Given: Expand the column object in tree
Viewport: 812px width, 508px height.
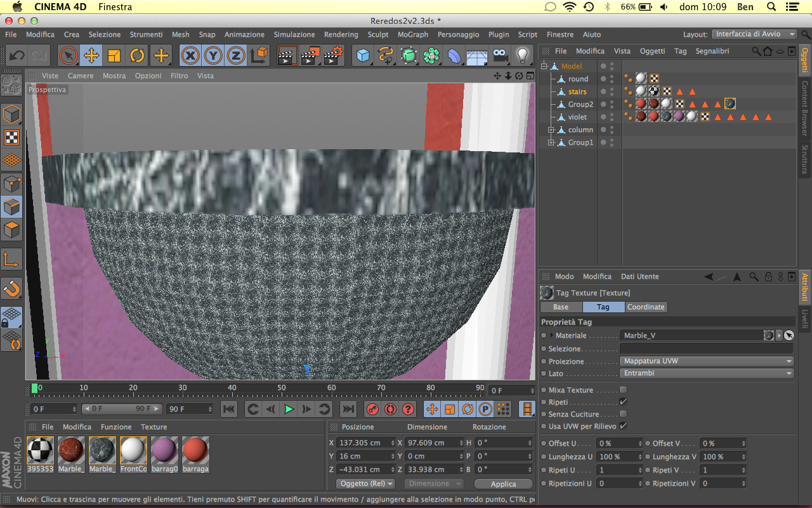Looking at the screenshot, I should coord(551,130).
